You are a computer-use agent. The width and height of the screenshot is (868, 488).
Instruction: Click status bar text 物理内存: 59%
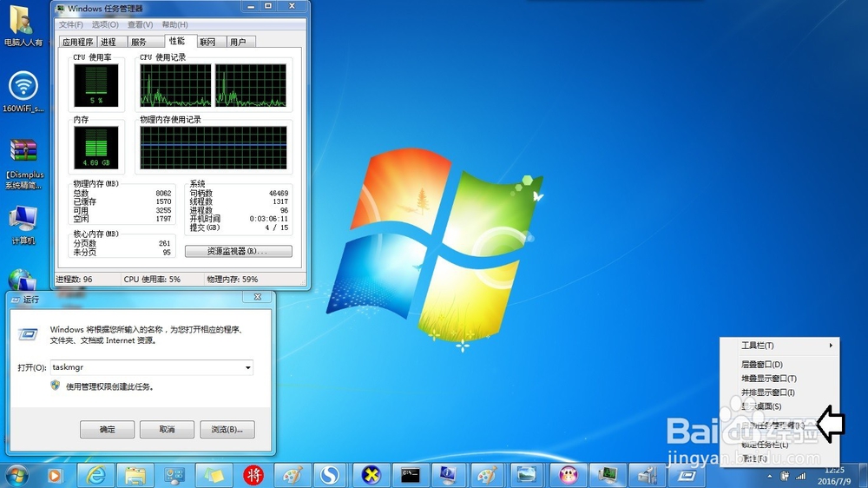click(x=233, y=280)
